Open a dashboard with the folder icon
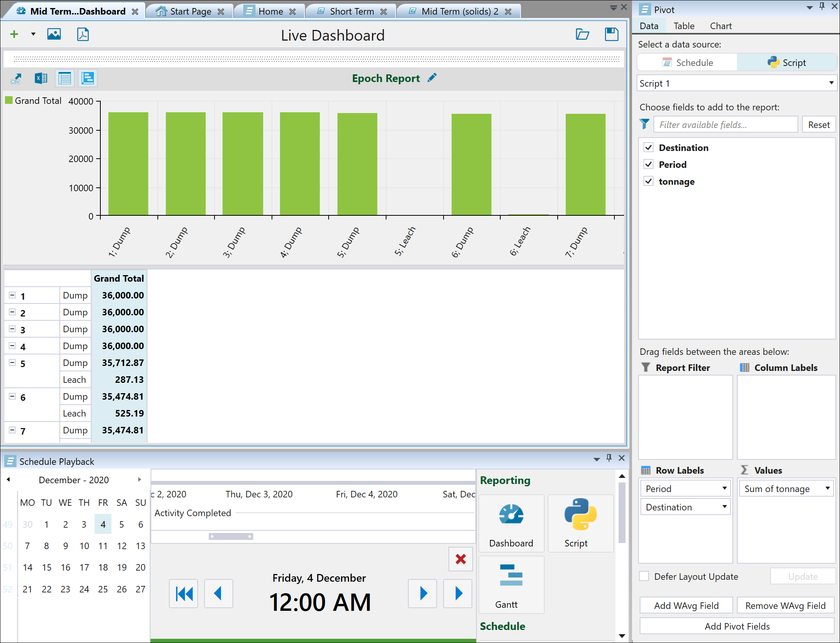 click(582, 34)
